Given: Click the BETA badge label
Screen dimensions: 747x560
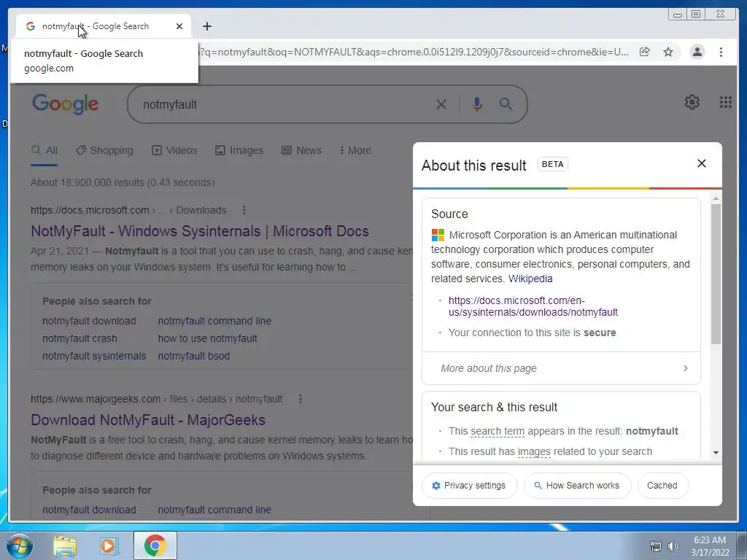Looking at the screenshot, I should point(553,164).
